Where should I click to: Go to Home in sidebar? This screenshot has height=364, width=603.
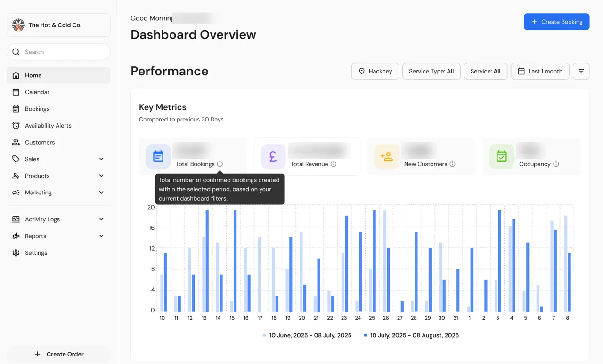click(x=58, y=75)
